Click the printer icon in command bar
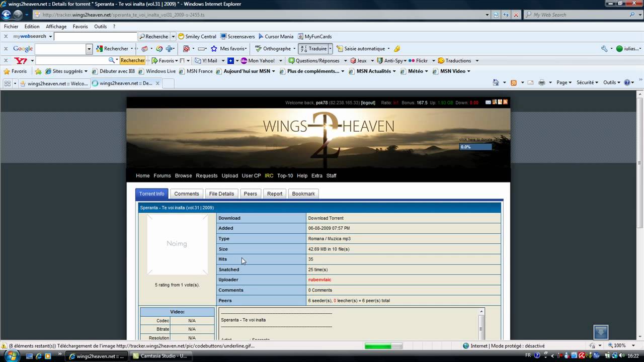Image resolution: width=644 pixels, height=362 pixels. tap(542, 82)
